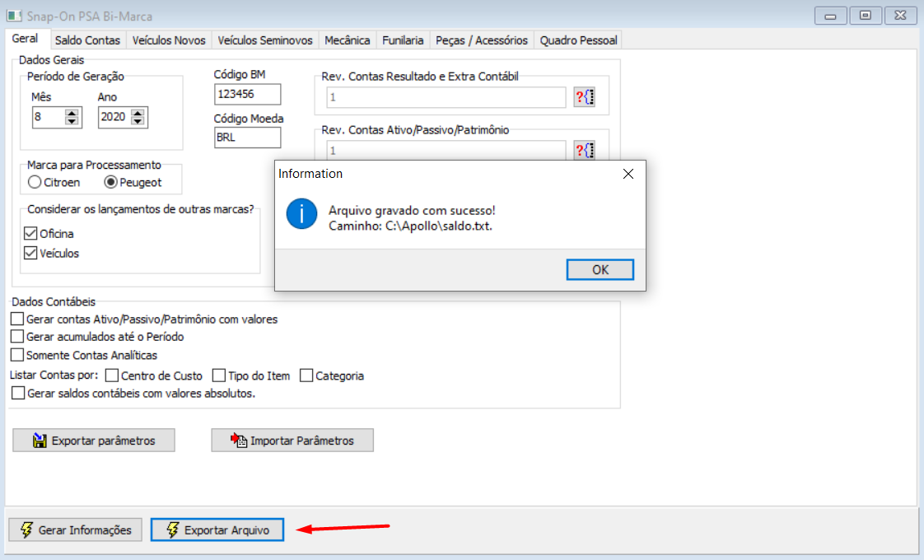Screen dimensions: 924x560
Task: Confirm the dialog with OK
Action: [600, 269]
